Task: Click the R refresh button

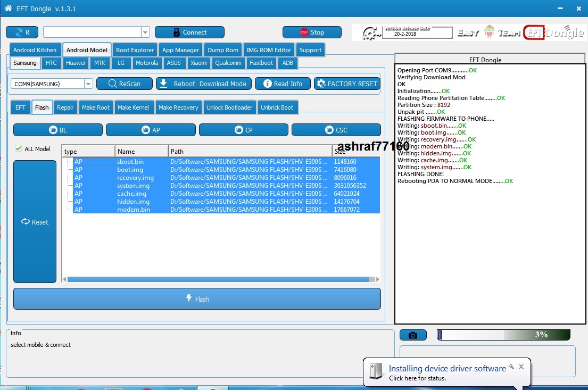Action: pos(22,32)
